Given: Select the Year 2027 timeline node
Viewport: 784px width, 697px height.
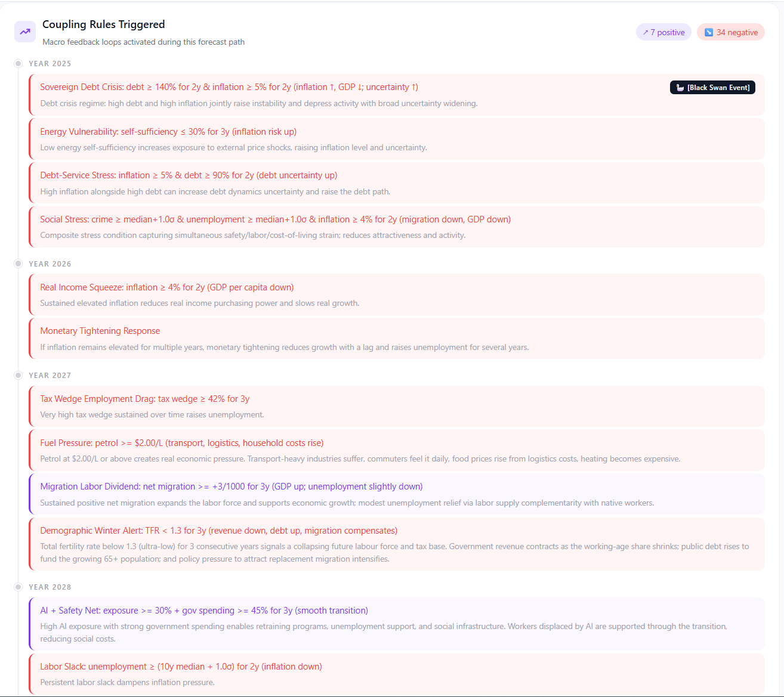Looking at the screenshot, I should pyautogui.click(x=18, y=375).
